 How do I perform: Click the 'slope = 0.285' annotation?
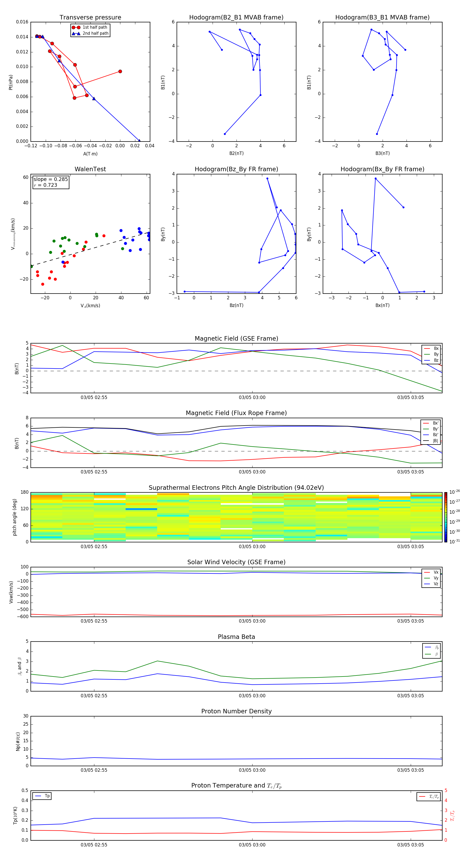[50, 179]
